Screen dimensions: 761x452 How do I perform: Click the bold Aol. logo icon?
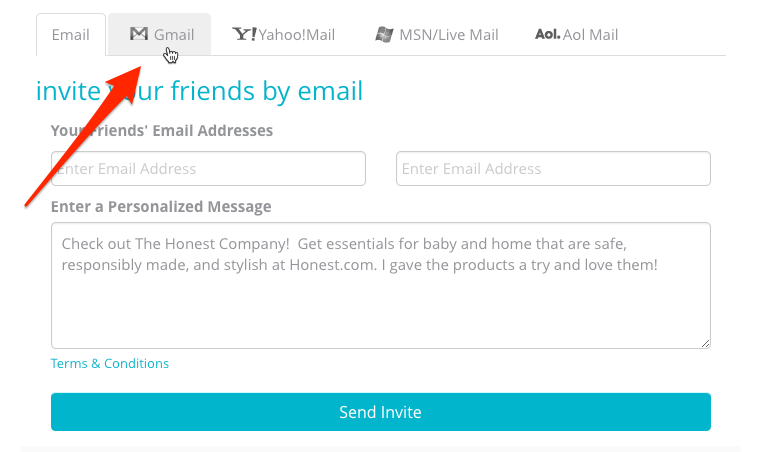point(547,34)
